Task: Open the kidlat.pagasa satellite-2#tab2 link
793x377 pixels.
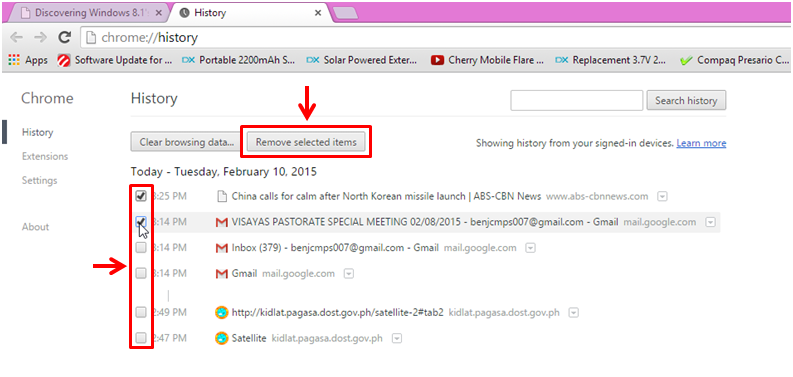Action: pos(337,312)
